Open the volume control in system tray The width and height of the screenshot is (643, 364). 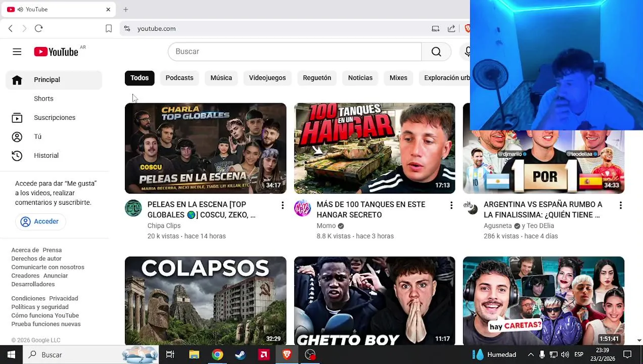pos(565,355)
